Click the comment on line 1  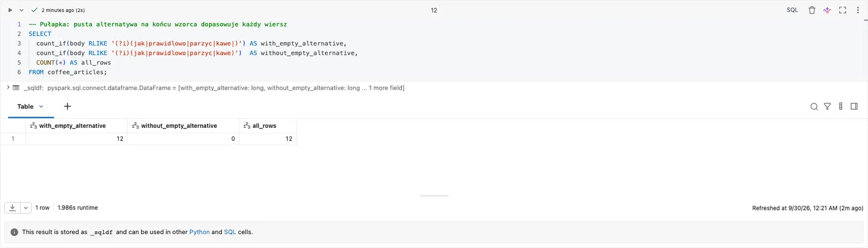pos(158,24)
